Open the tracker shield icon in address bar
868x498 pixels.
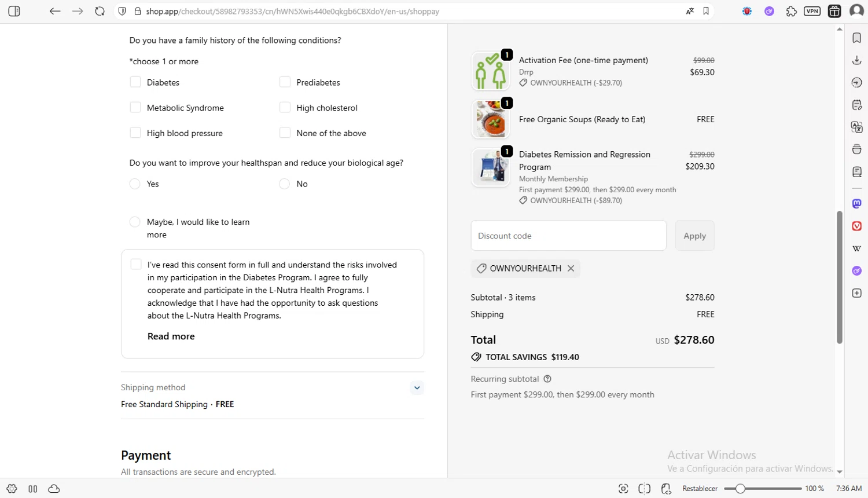click(122, 11)
